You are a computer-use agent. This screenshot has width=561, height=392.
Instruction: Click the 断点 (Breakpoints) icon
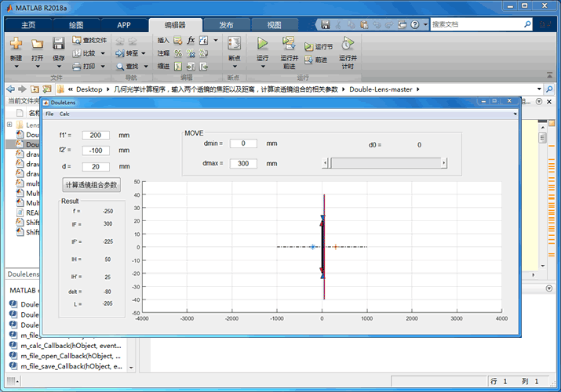click(234, 44)
